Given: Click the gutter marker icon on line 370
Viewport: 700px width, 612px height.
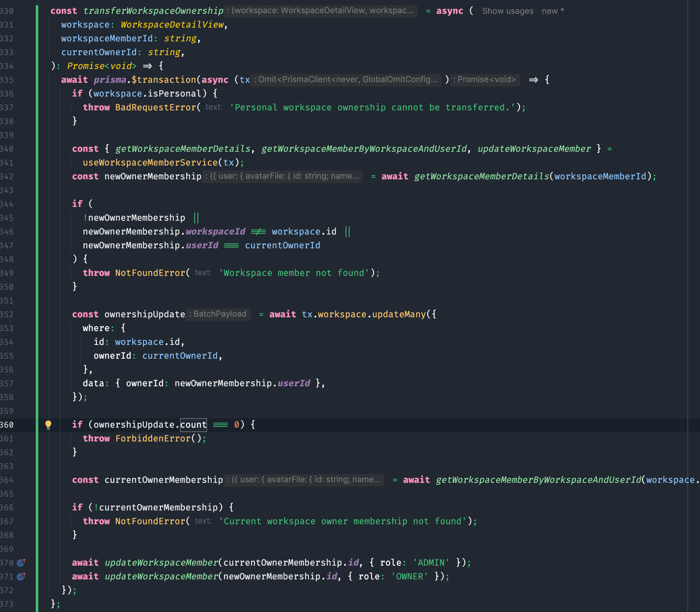Looking at the screenshot, I should [22, 562].
